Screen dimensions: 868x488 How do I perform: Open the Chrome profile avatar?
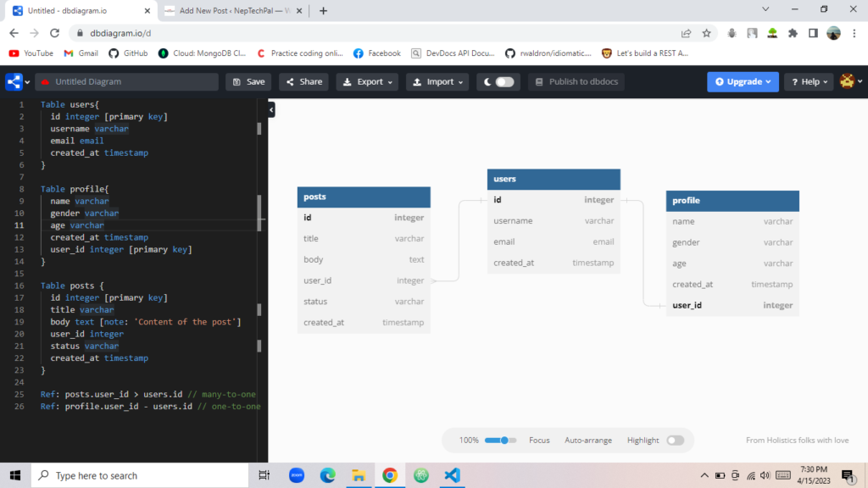[x=834, y=33]
